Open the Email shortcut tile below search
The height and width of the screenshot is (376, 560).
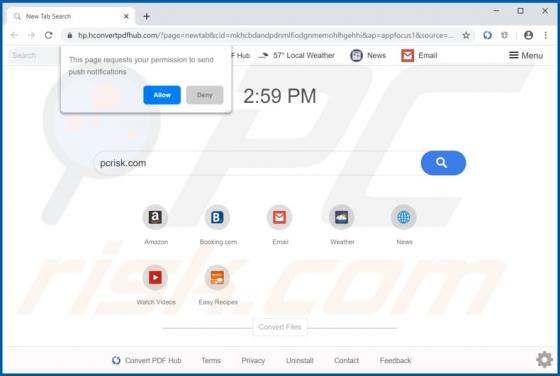click(x=279, y=217)
